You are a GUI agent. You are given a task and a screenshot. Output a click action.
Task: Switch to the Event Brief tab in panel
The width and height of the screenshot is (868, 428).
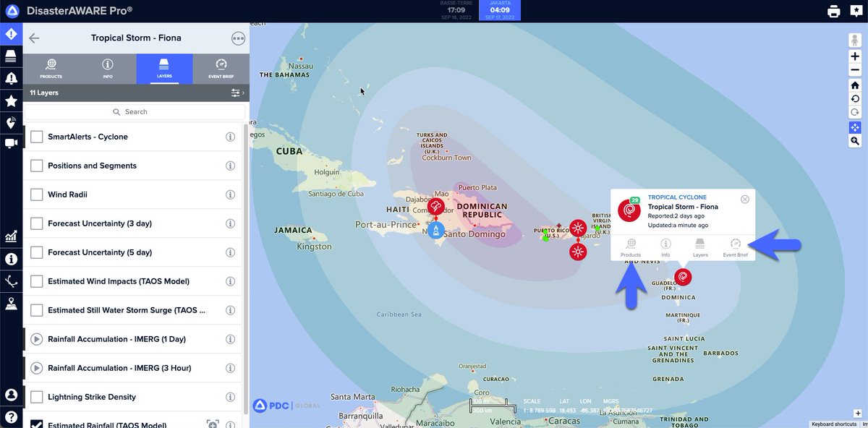[221, 69]
